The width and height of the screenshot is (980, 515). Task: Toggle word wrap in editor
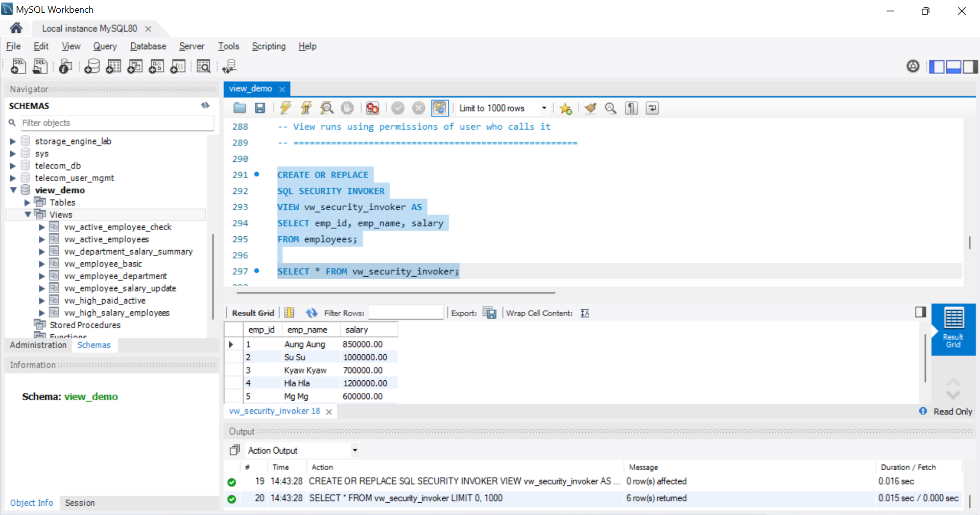(x=652, y=108)
